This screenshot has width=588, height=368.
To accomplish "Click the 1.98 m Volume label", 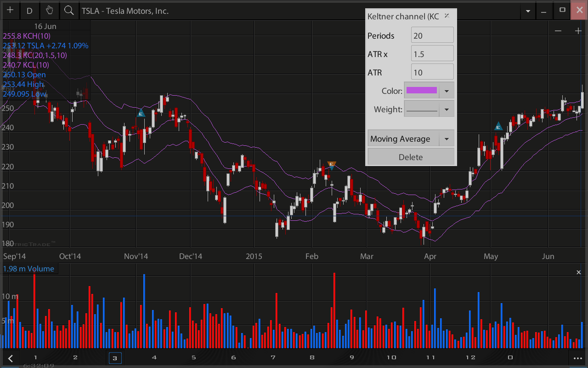I will (28, 269).
